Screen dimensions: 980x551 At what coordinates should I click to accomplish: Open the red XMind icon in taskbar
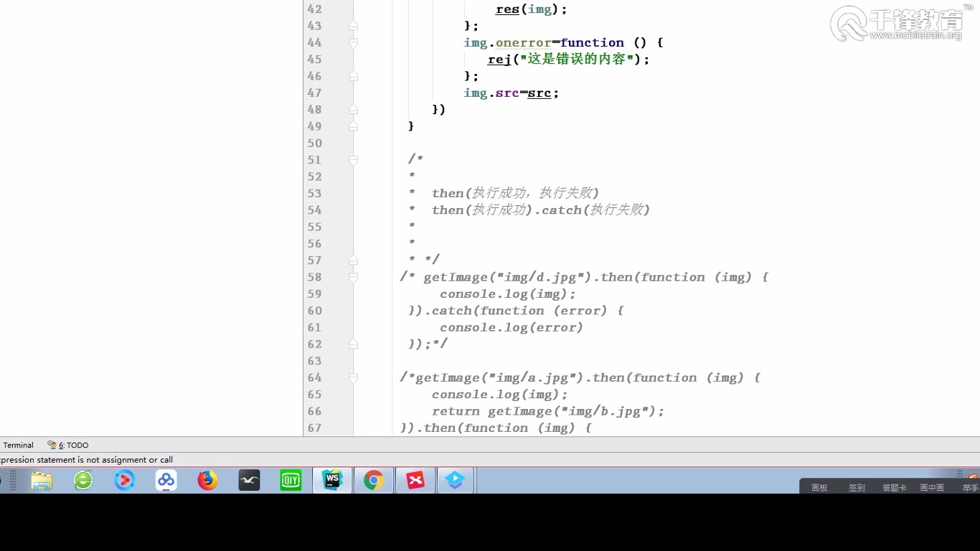tap(415, 480)
